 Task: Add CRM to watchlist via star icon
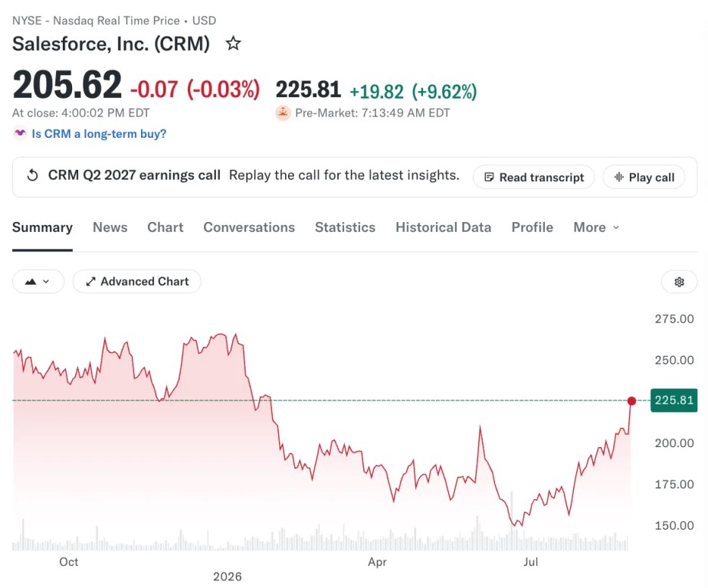[x=234, y=44]
